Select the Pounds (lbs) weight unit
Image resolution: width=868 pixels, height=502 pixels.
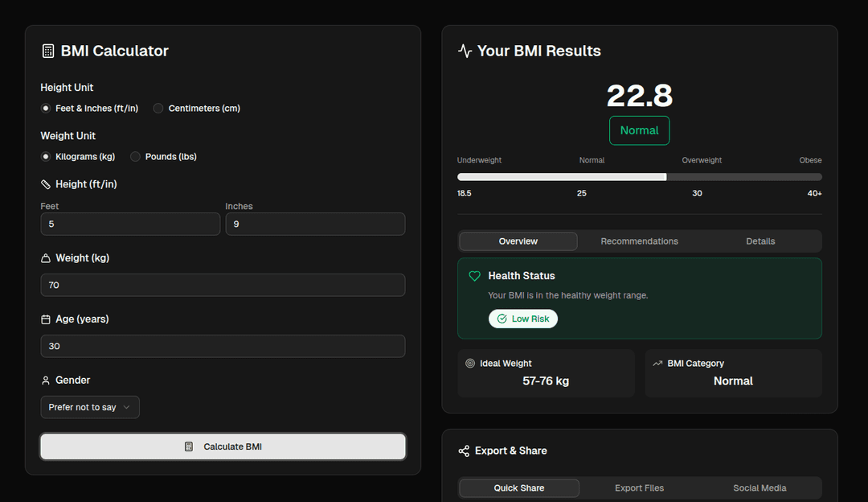(x=135, y=157)
